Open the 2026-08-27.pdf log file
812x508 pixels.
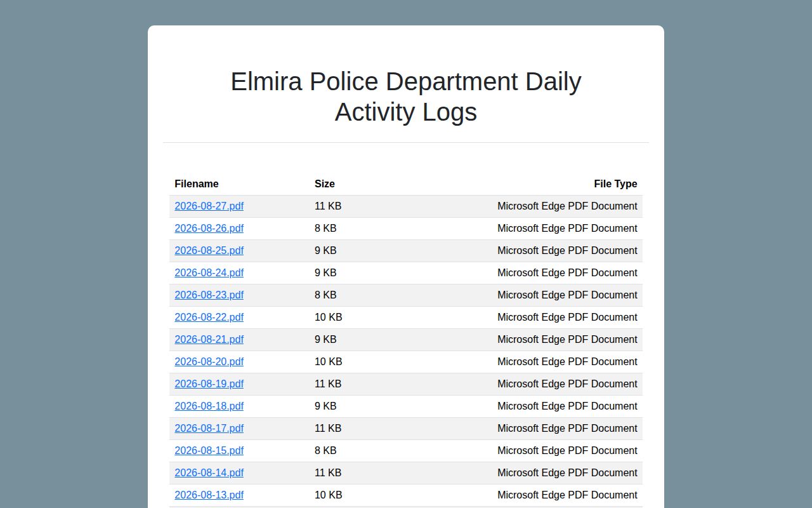click(209, 206)
